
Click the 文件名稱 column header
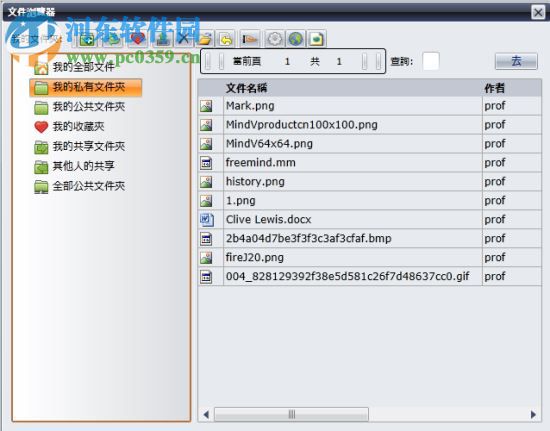point(246,88)
